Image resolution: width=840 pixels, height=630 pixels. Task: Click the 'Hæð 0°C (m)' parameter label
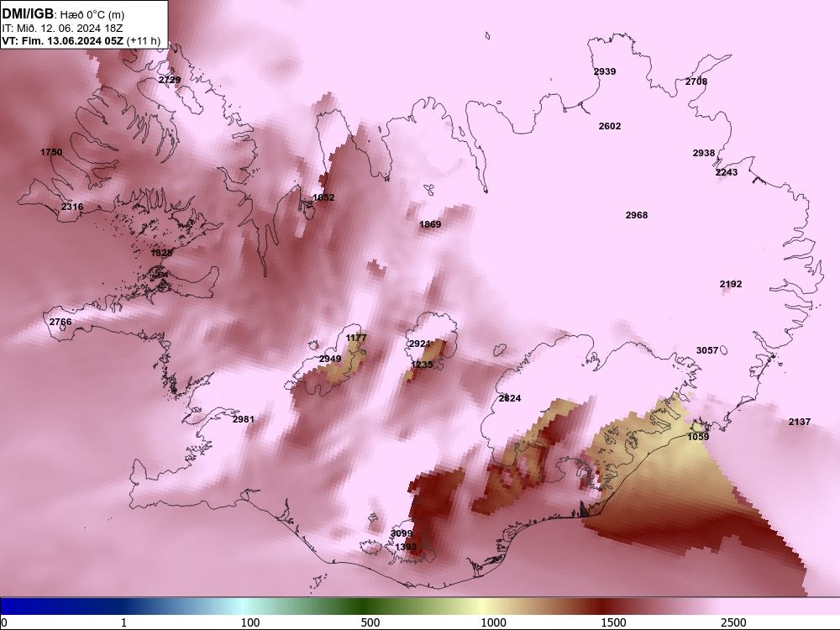(92, 14)
